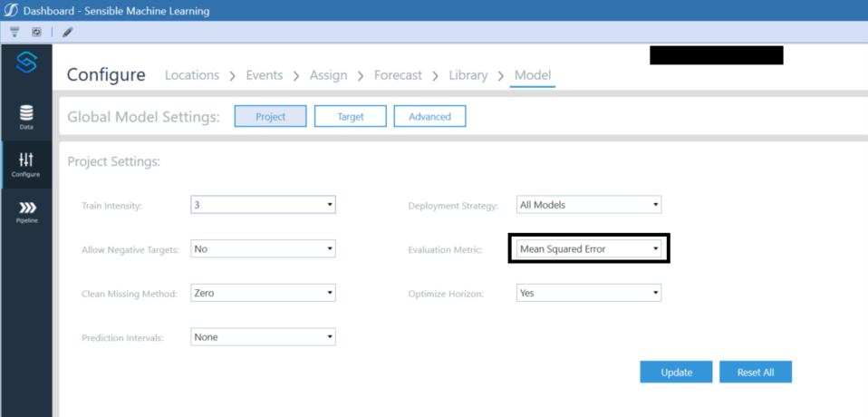Open the Prediction Intervals dropdown

coord(263,336)
